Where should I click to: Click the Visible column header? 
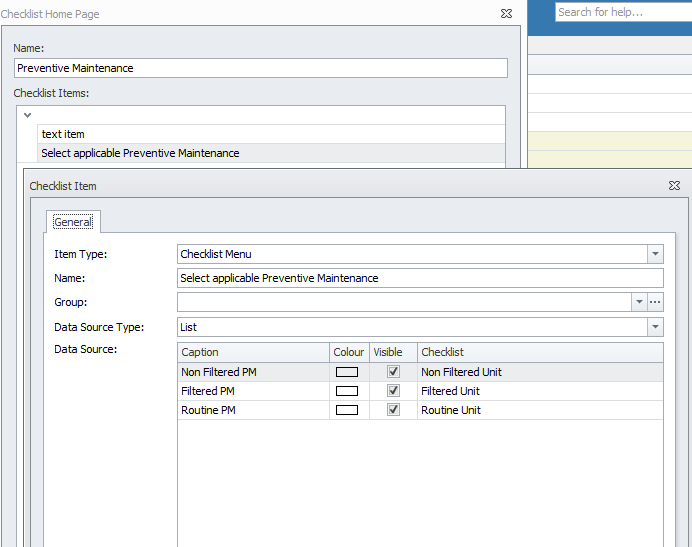pyautogui.click(x=393, y=352)
